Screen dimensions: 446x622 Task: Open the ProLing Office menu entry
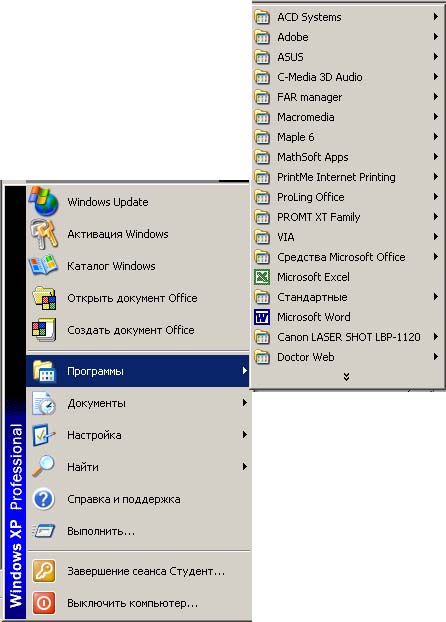(x=348, y=197)
